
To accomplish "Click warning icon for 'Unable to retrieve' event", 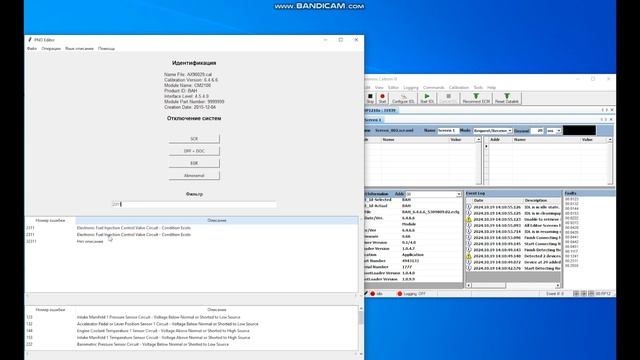I will coord(469,219).
